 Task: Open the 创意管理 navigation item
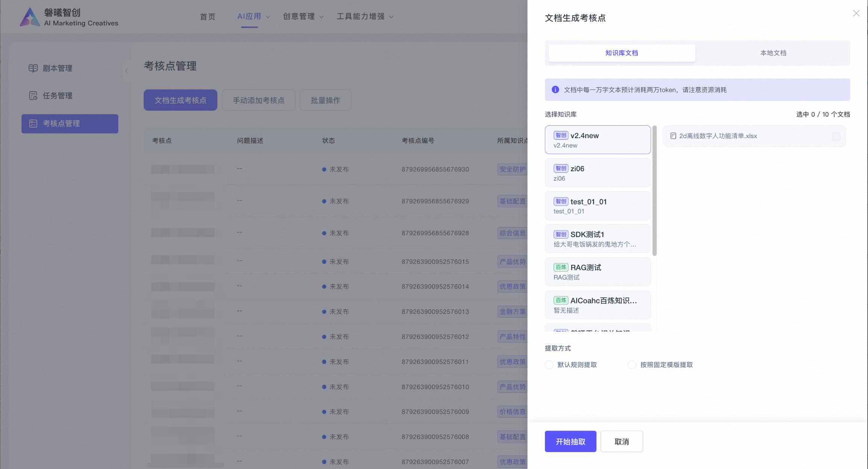pos(299,17)
